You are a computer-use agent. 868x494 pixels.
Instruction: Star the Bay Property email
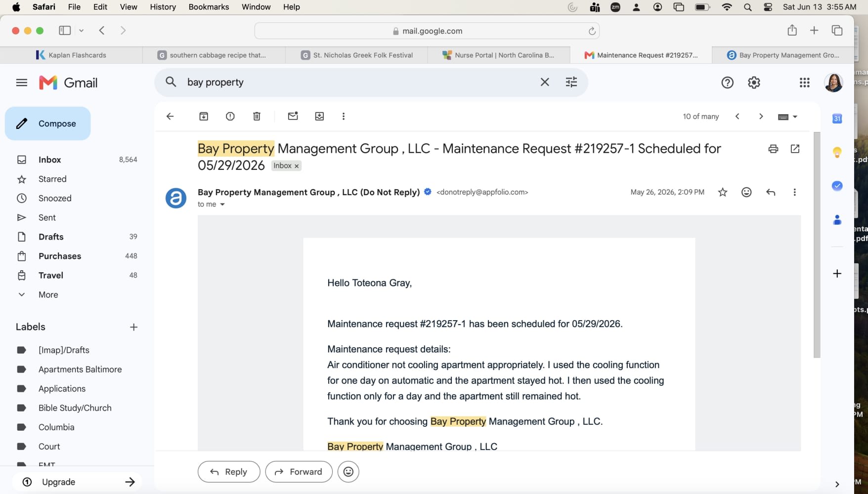pos(723,192)
